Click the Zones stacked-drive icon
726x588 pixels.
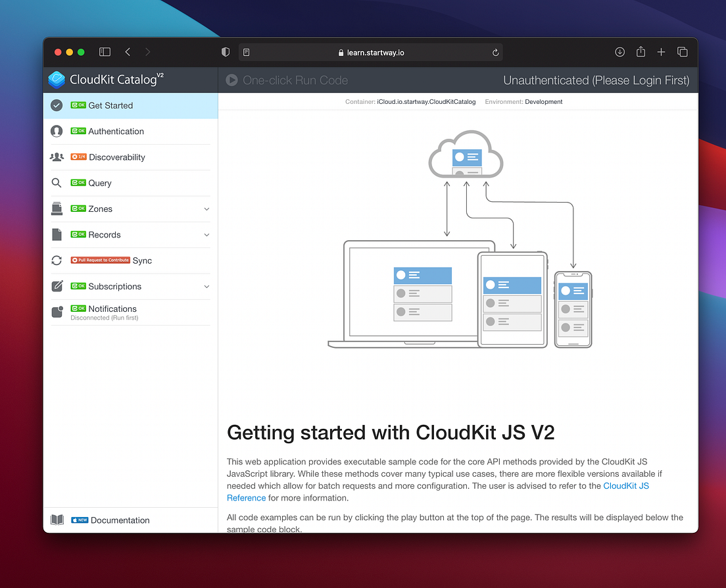click(x=57, y=208)
